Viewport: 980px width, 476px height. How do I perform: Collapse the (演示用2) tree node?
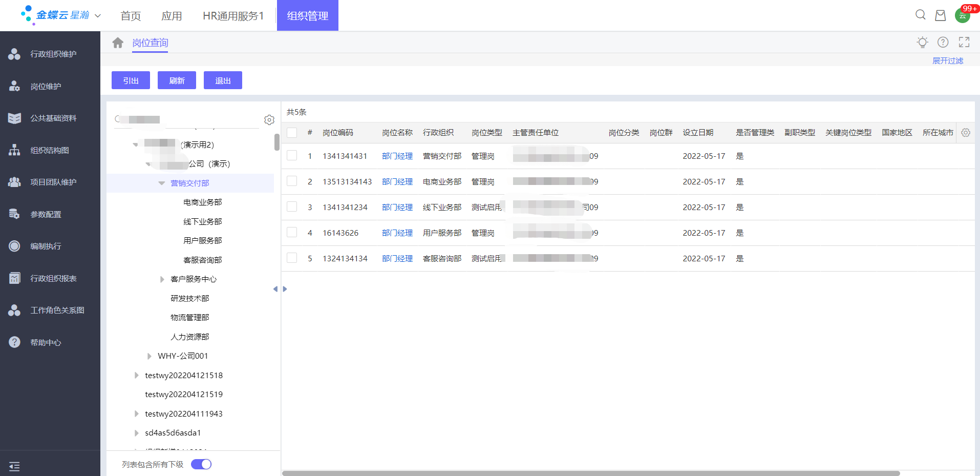[x=135, y=144]
